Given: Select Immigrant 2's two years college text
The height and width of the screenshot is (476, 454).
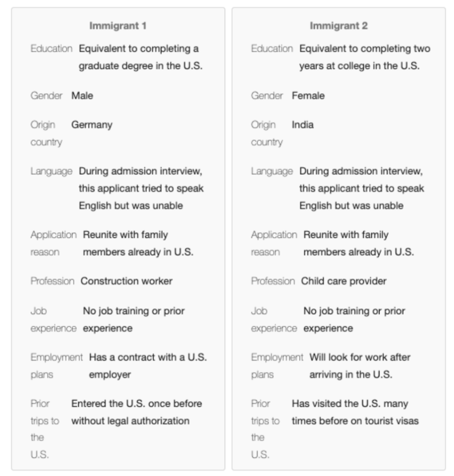Looking at the screenshot, I should tap(364, 57).
